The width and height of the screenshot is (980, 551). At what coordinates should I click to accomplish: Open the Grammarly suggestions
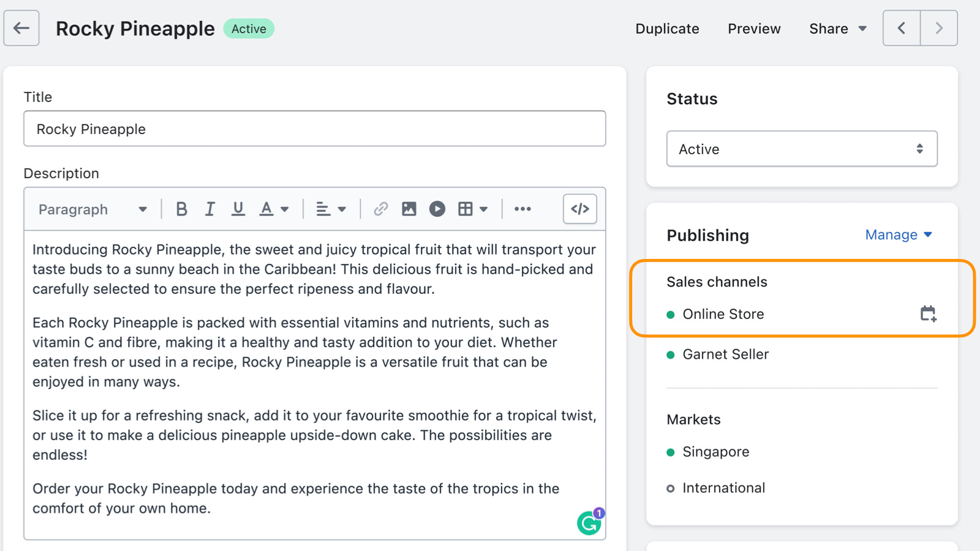tap(587, 523)
